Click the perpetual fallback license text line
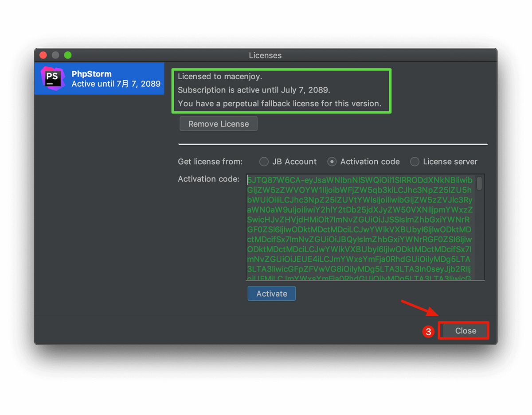532x415 pixels. point(280,104)
